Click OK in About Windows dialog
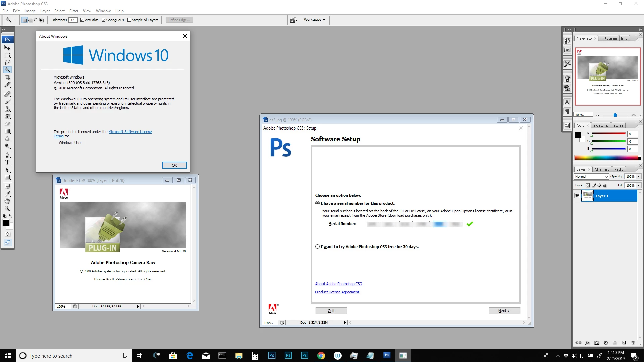 (175, 165)
